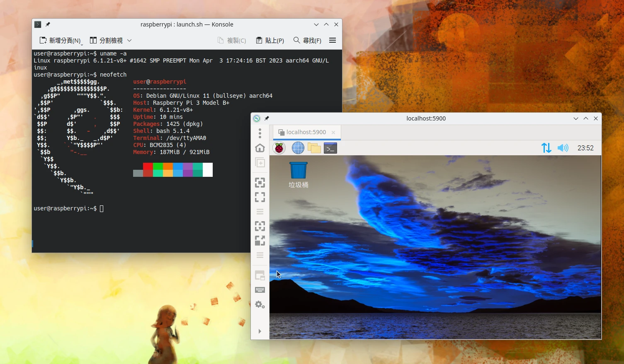Click the network up/down arrows icon

click(546, 148)
